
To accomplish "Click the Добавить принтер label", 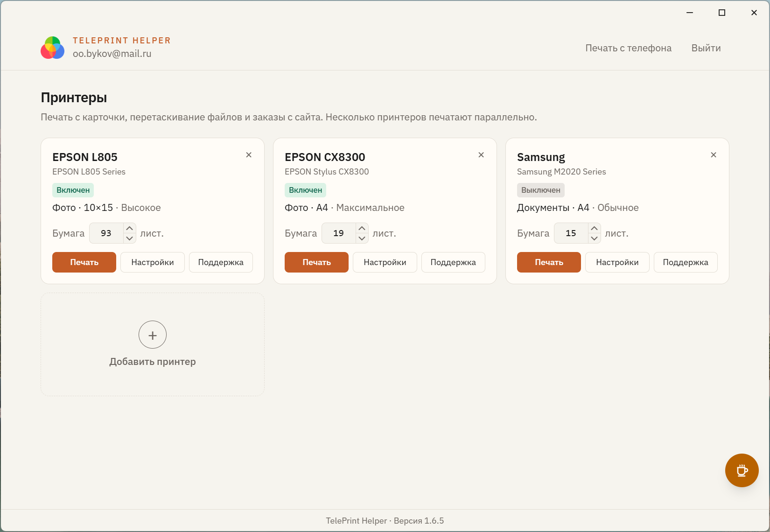I will pyautogui.click(x=153, y=362).
